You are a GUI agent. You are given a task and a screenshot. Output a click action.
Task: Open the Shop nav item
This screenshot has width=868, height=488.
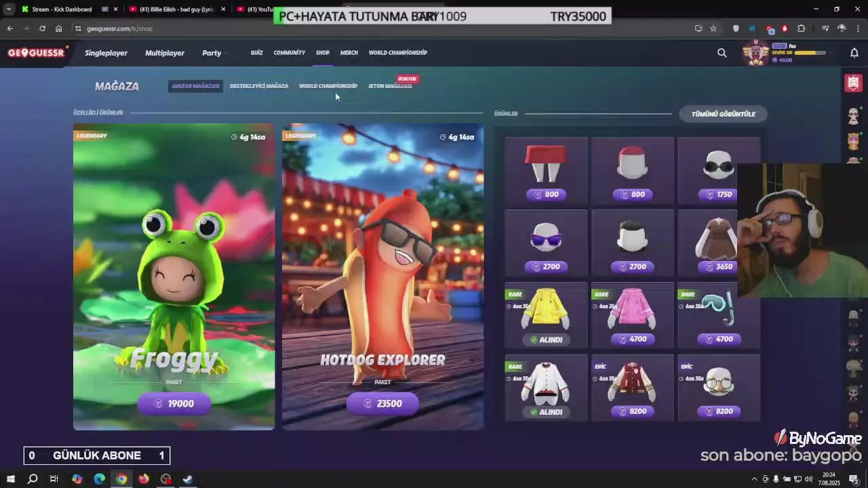click(323, 53)
